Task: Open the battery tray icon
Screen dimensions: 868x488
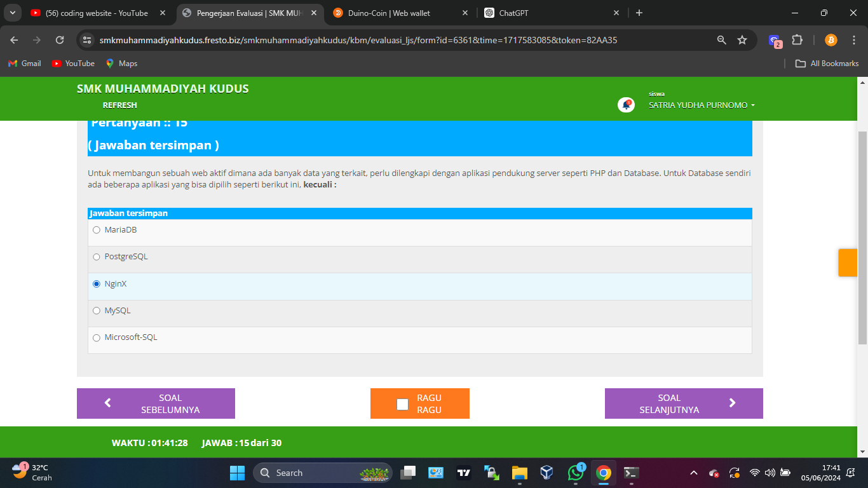Action: [785, 473]
